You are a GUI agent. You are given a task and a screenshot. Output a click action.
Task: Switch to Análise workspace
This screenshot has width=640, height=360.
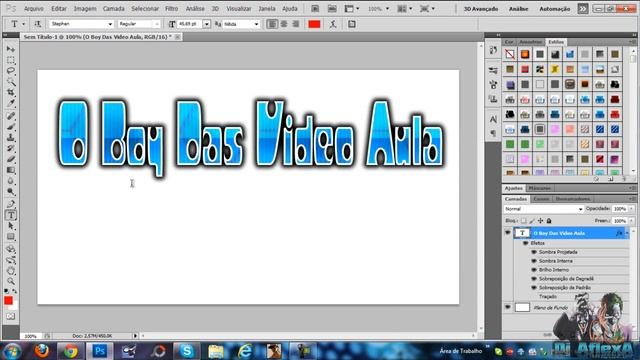(519, 9)
